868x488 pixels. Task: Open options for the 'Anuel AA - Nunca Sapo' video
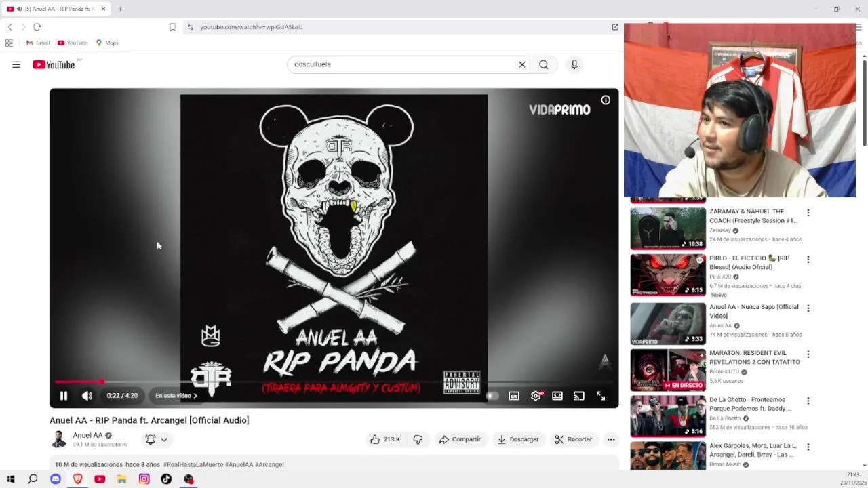[808, 308]
